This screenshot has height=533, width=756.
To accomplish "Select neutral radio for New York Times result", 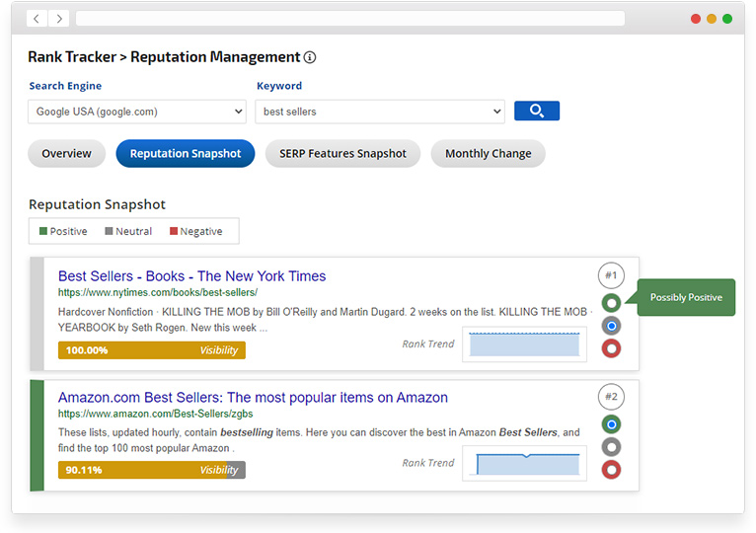I will pyautogui.click(x=611, y=326).
